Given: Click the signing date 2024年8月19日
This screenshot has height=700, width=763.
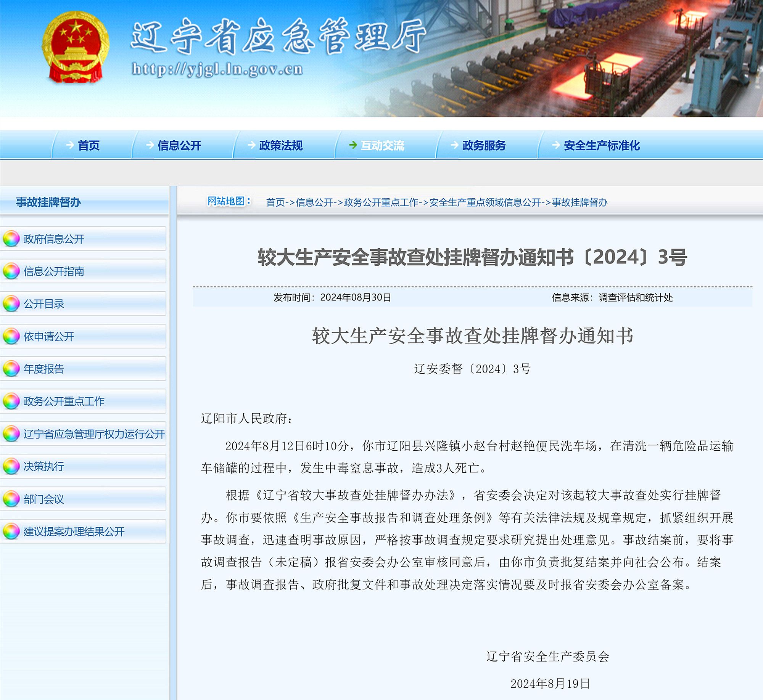Looking at the screenshot, I should pos(551,684).
